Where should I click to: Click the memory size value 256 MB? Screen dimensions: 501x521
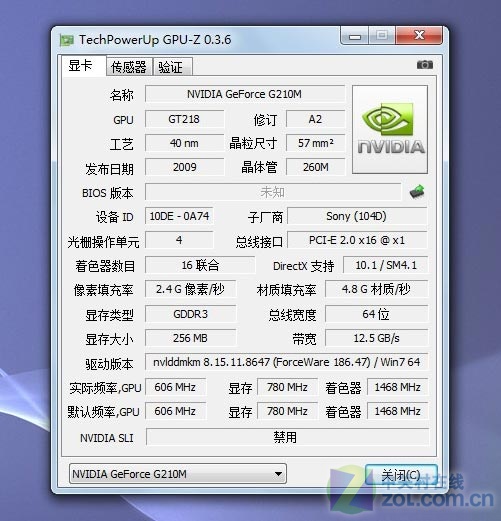tap(191, 338)
